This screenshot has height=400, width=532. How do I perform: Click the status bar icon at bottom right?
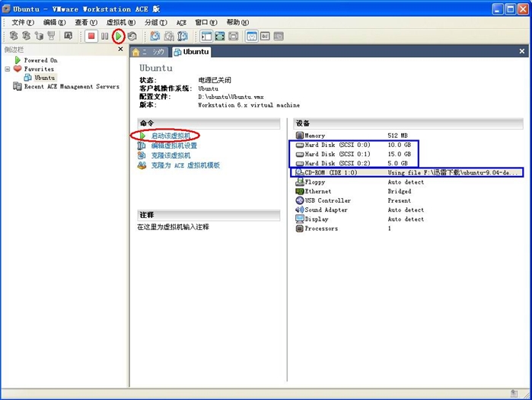(514, 393)
